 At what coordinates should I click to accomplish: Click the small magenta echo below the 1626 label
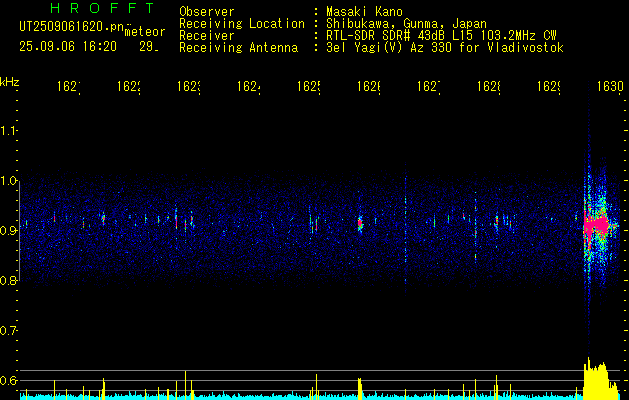pyautogui.click(x=360, y=223)
